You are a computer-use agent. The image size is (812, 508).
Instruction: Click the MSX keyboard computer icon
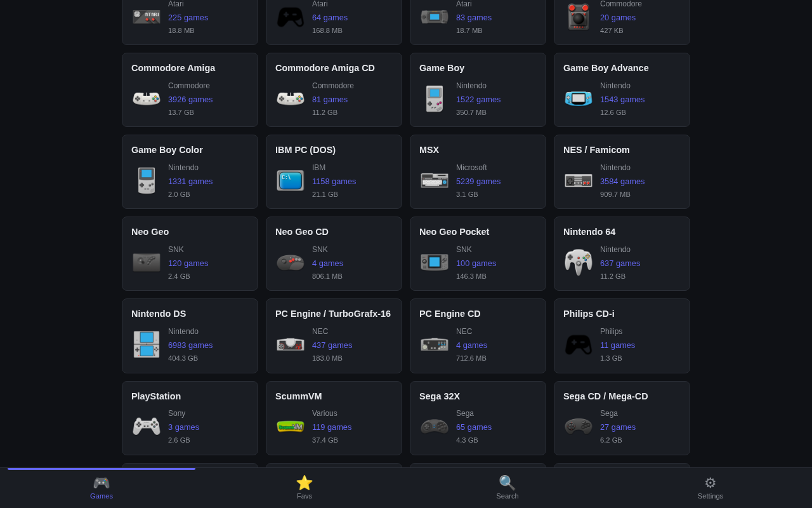pyautogui.click(x=435, y=180)
